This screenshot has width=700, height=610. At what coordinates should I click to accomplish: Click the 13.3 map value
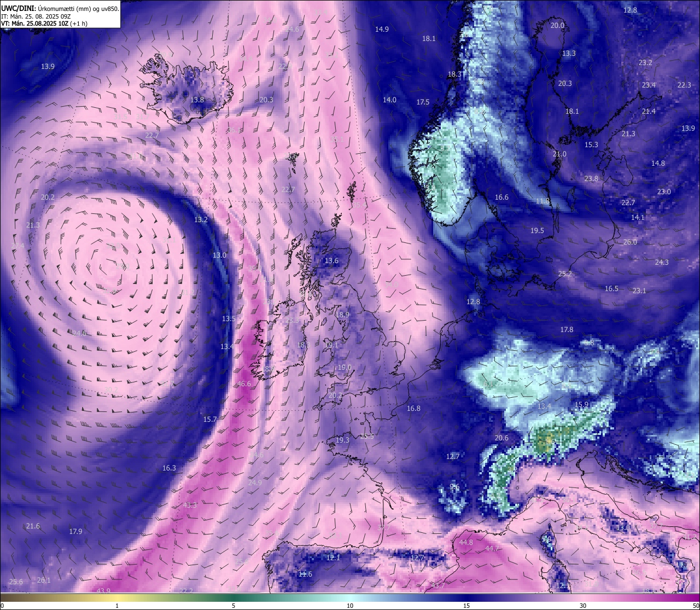click(569, 54)
